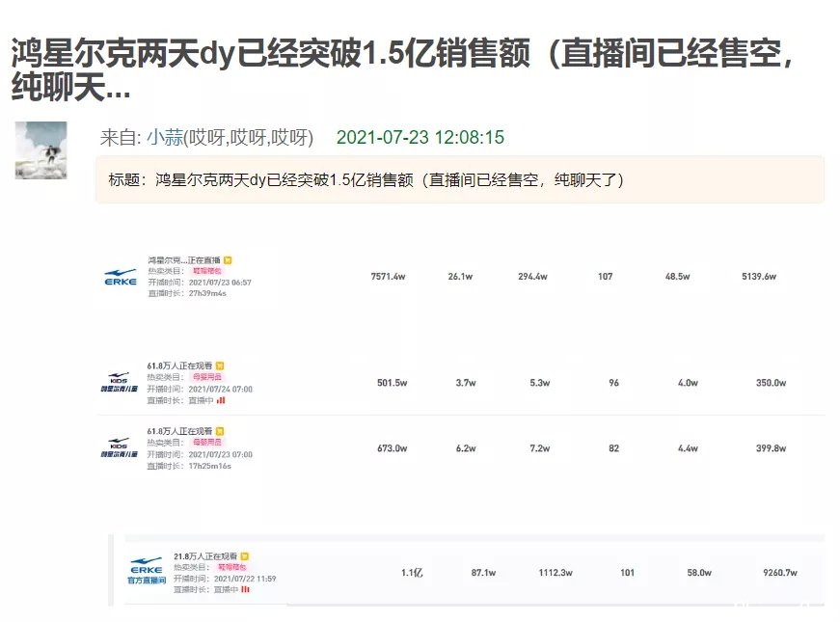Image resolution: width=840 pixels, height=622 pixels.
Task: Click value 294.4w
Action: click(532, 277)
